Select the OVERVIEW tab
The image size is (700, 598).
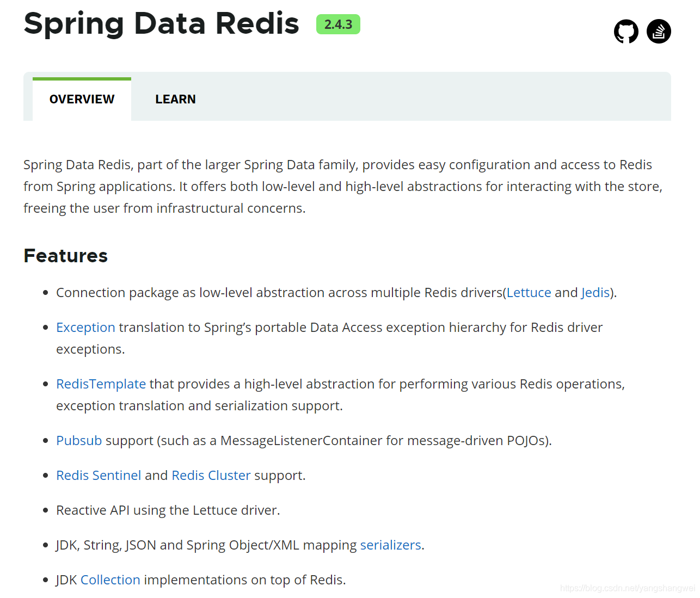82,99
